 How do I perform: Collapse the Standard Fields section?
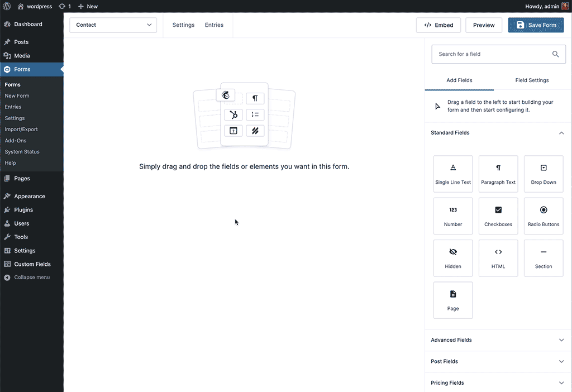click(561, 133)
